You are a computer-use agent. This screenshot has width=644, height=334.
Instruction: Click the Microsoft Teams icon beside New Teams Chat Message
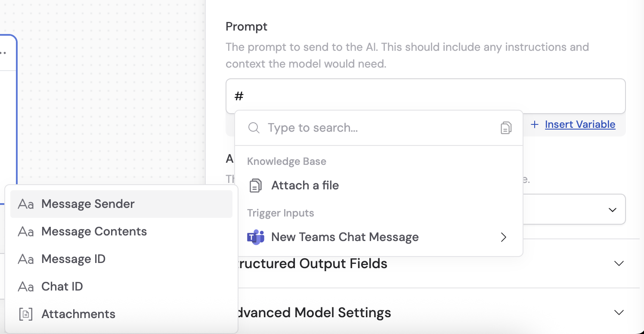257,237
